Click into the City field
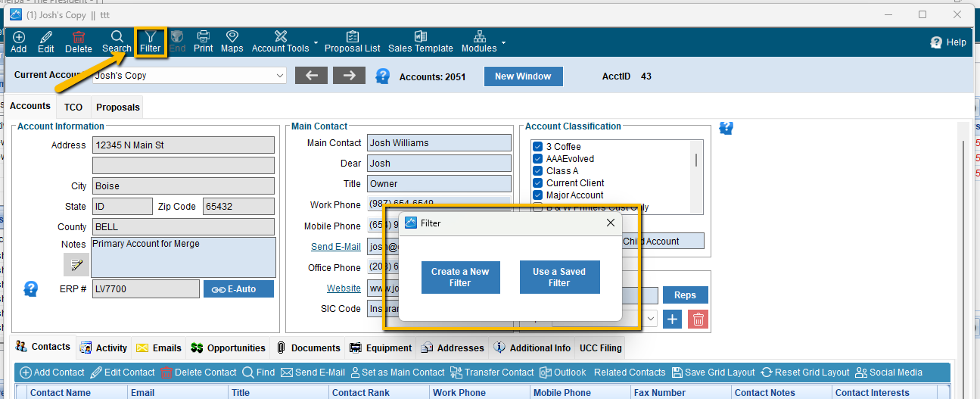The width and height of the screenshot is (980, 399). point(183,186)
